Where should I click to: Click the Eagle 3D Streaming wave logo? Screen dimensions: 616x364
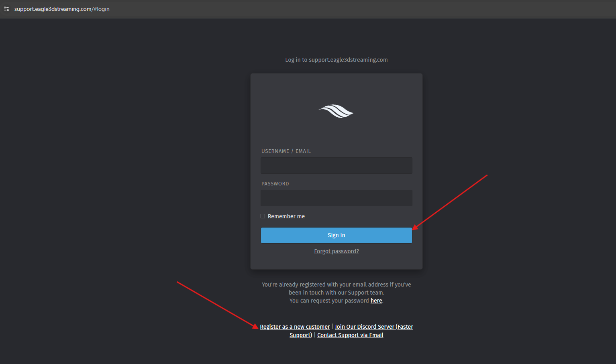click(337, 111)
